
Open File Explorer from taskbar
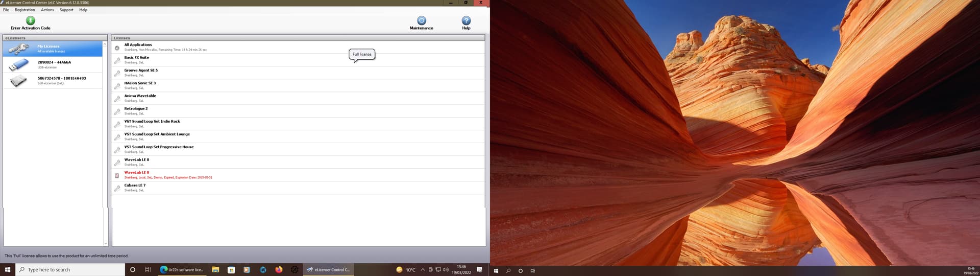coord(215,270)
